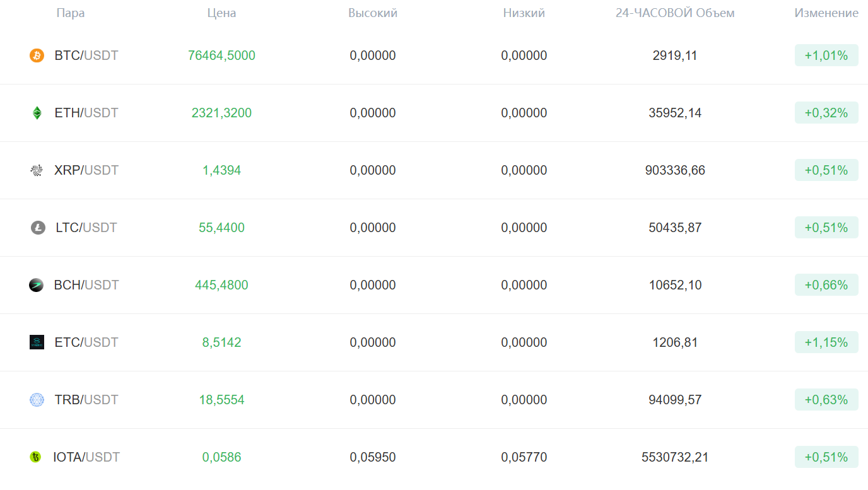This screenshot has height=490, width=868.
Task: Select the XRP volume 903336,66
Action: (x=675, y=170)
